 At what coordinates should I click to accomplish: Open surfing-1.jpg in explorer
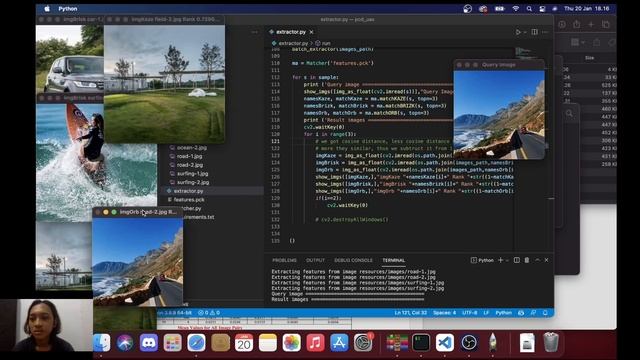(x=193, y=174)
